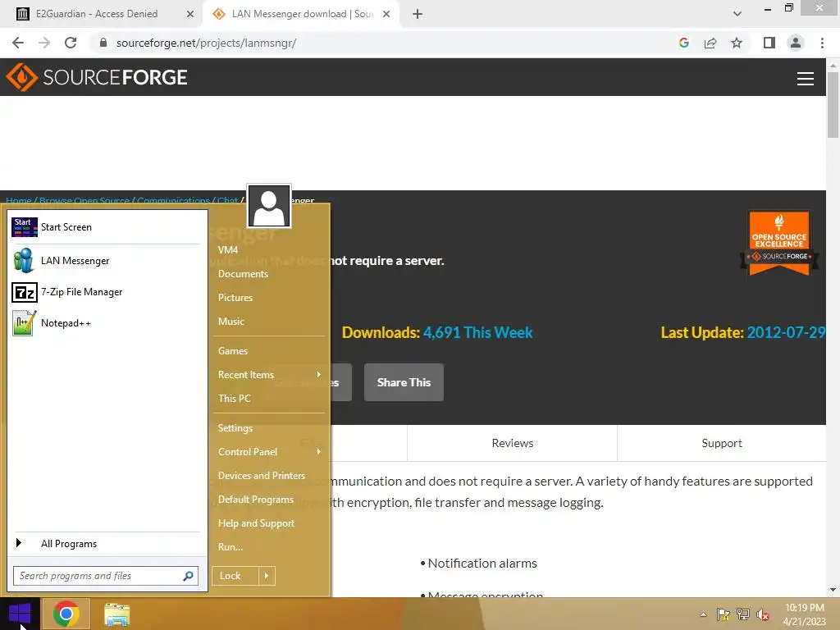Click the network icon in system tray
The image size is (840, 630).
743,614
